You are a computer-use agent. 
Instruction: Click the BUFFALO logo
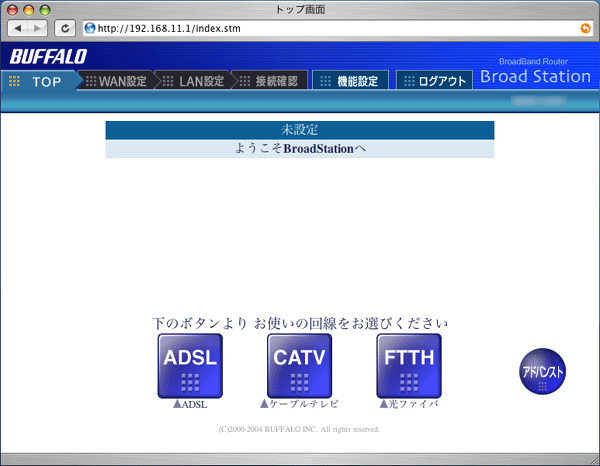coord(49,57)
